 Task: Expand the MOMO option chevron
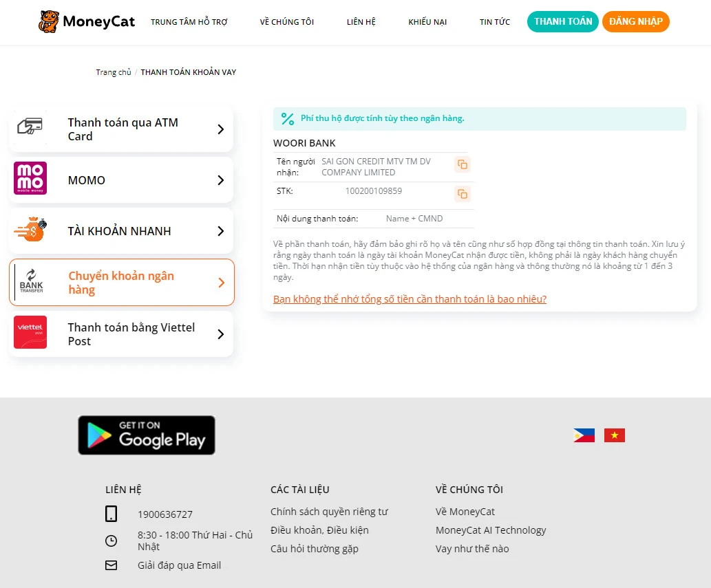click(221, 180)
